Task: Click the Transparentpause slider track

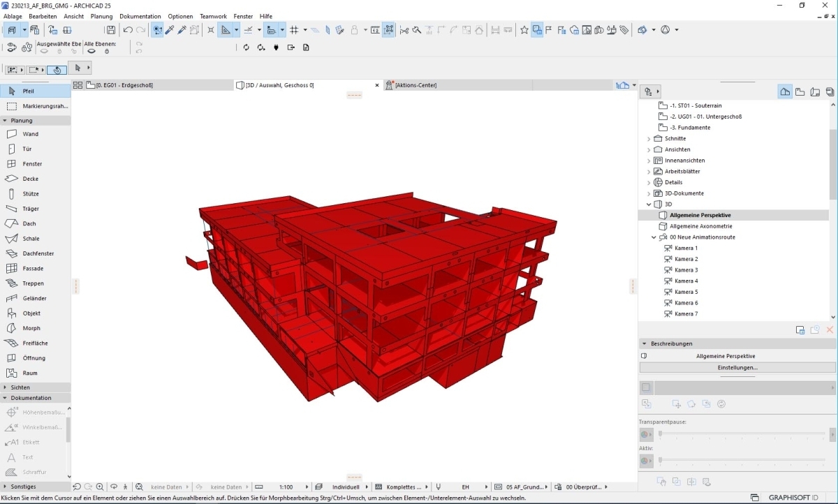Action: [743, 434]
